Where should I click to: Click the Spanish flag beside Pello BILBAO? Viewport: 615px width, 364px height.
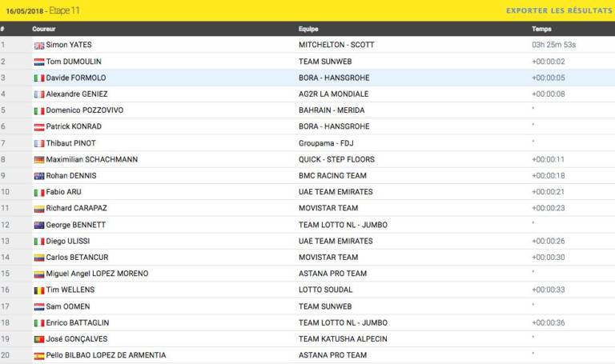(39, 356)
